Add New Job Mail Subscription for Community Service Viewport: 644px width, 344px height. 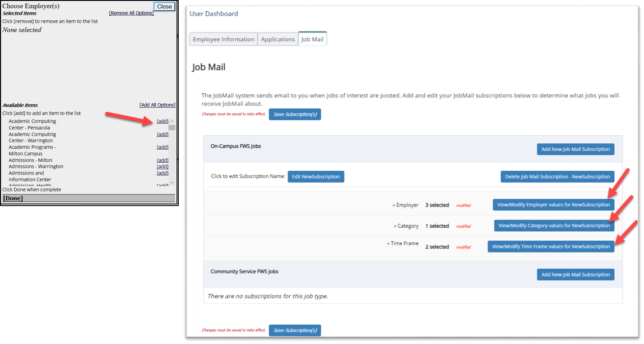575,275
